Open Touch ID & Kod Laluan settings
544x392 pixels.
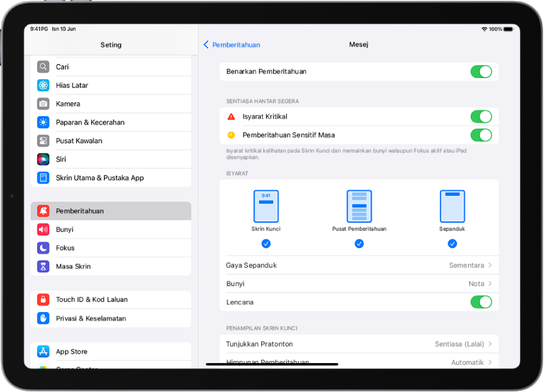pyautogui.click(x=111, y=299)
